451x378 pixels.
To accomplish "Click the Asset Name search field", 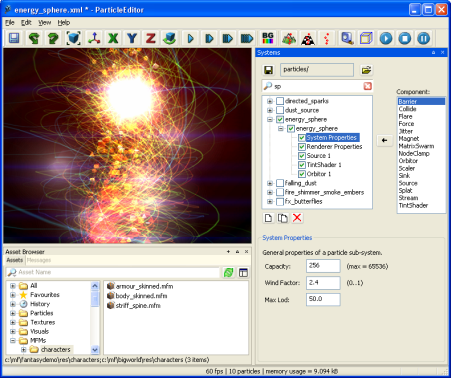I will pyautogui.click(x=113, y=272).
